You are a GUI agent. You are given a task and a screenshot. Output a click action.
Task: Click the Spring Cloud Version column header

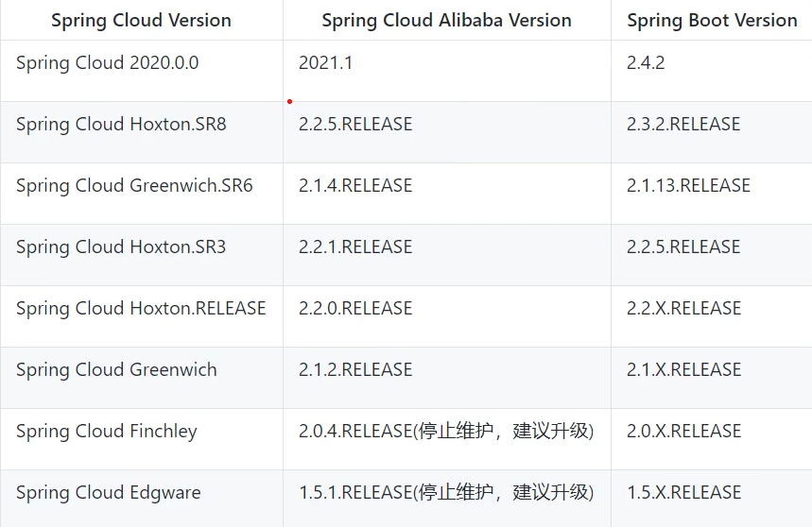142,20
